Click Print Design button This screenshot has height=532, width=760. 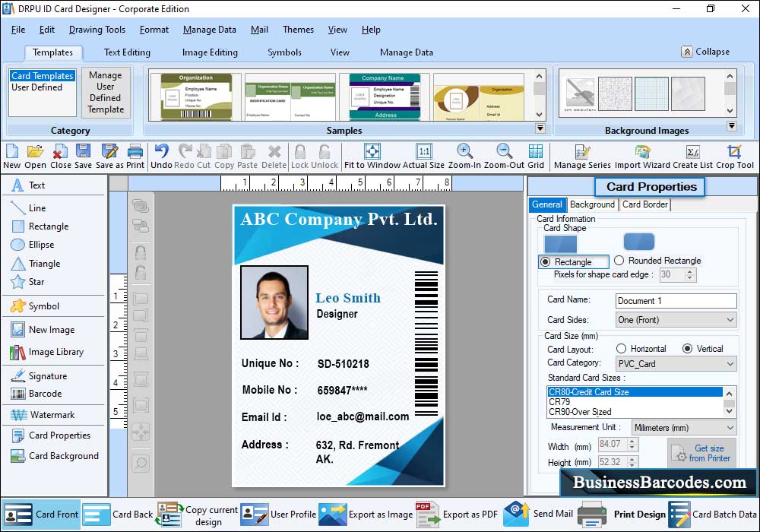pos(622,515)
